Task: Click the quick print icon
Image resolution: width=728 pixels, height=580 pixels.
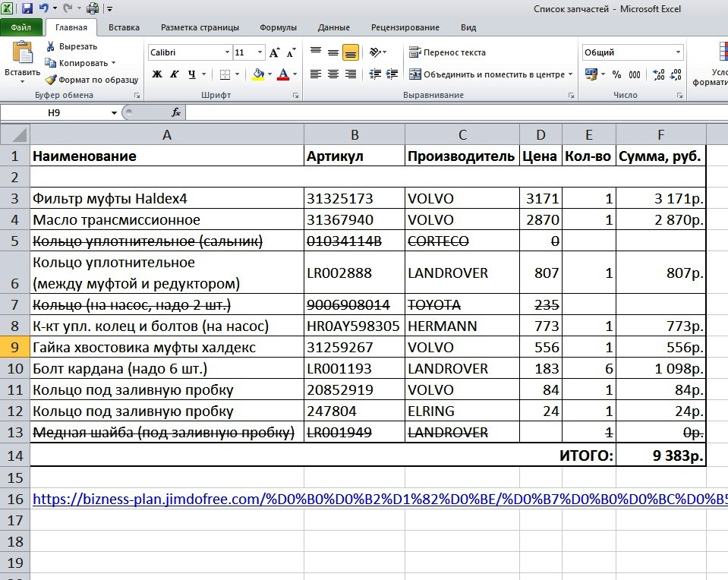Action: (x=93, y=8)
